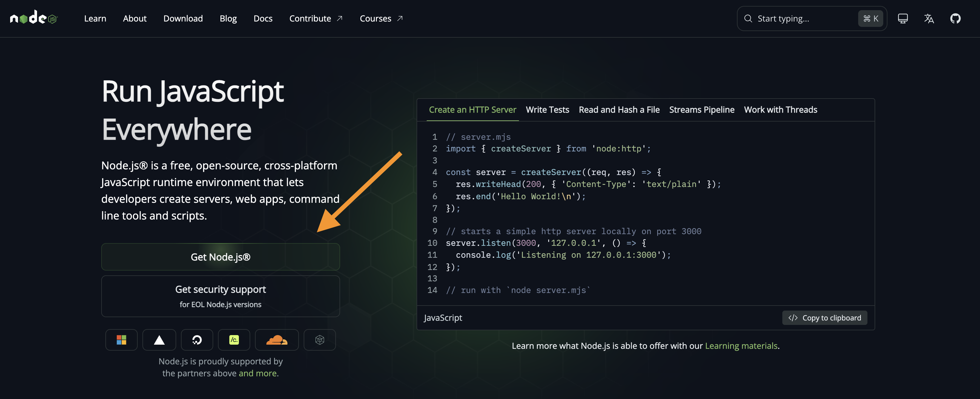Switch to the Write Tests tab
980x399 pixels.
pyautogui.click(x=547, y=110)
